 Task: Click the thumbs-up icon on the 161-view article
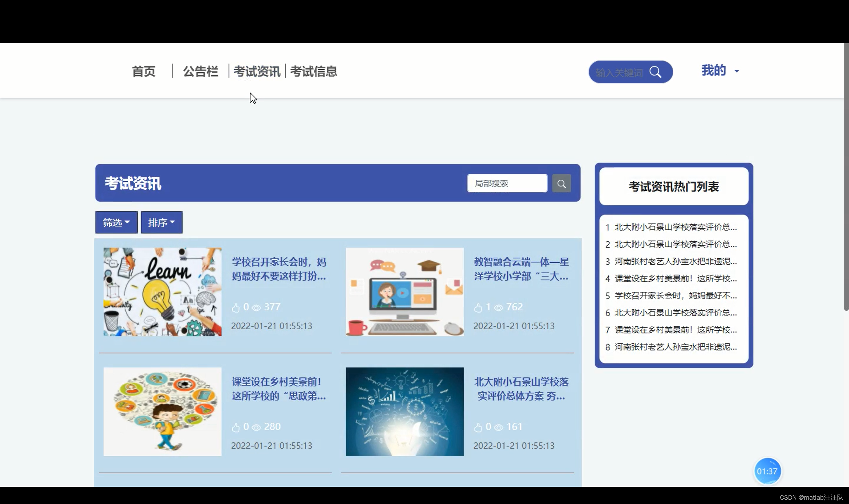[x=479, y=427]
